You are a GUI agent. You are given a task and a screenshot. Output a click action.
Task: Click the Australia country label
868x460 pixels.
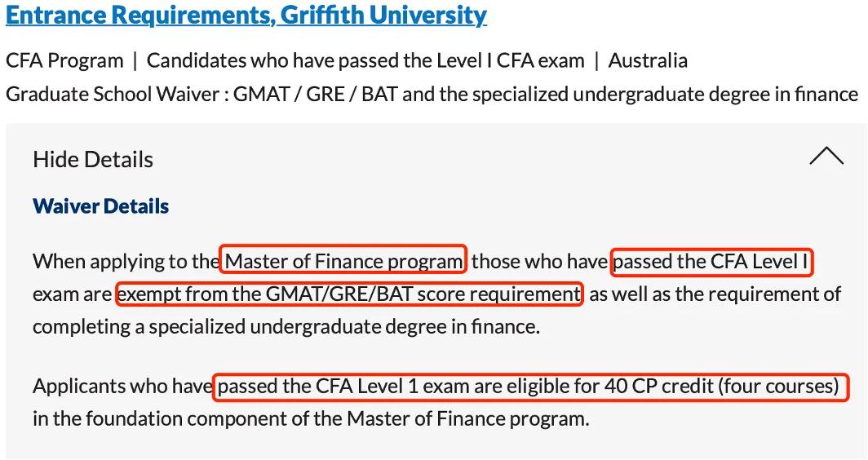tap(649, 60)
